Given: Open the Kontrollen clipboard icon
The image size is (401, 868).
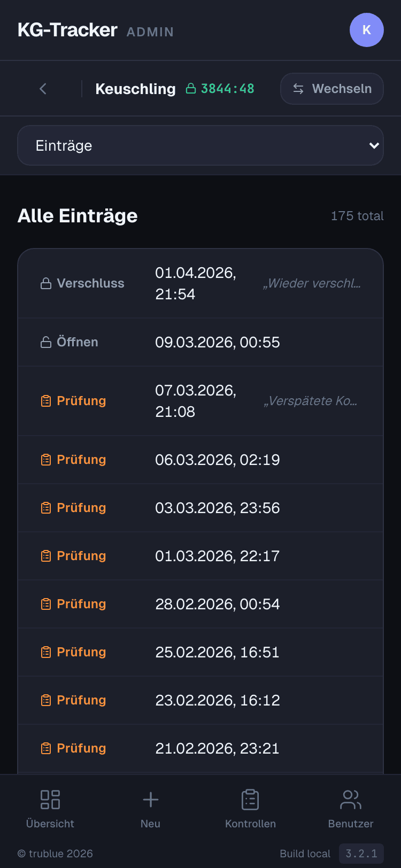Looking at the screenshot, I should [250, 800].
